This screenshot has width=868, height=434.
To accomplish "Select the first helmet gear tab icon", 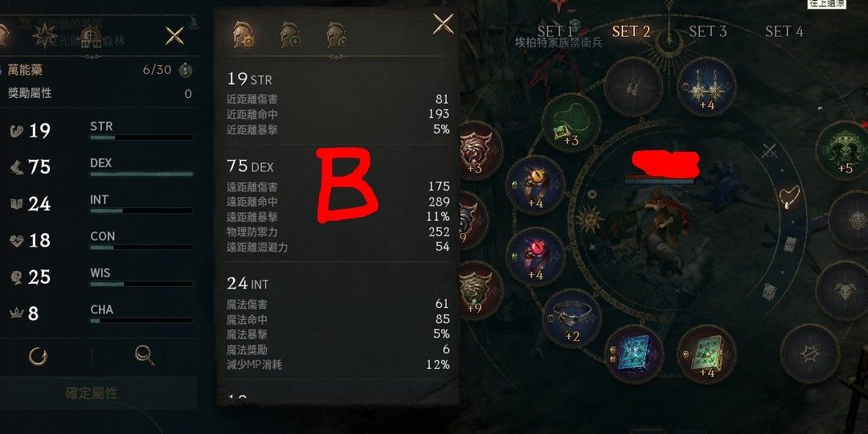I will [244, 35].
